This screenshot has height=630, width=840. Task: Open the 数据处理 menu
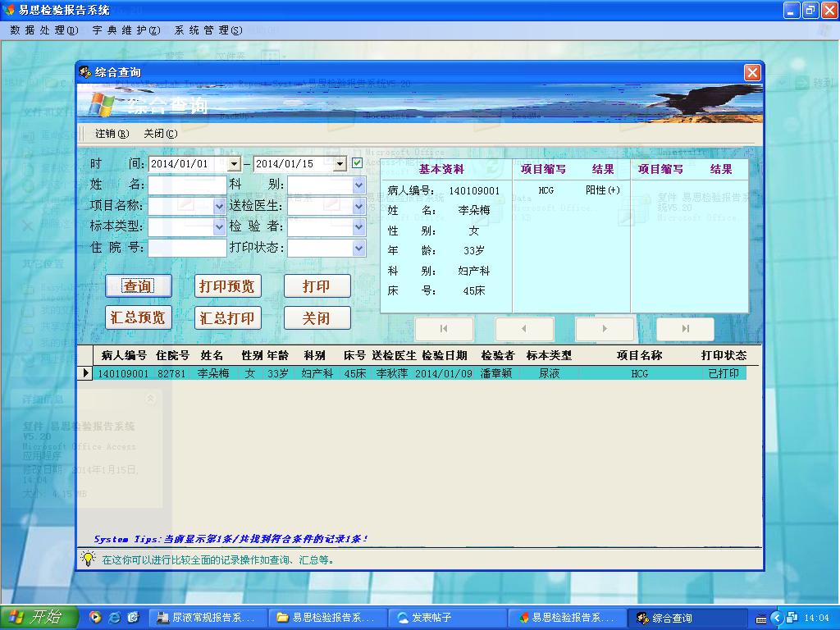[x=44, y=30]
